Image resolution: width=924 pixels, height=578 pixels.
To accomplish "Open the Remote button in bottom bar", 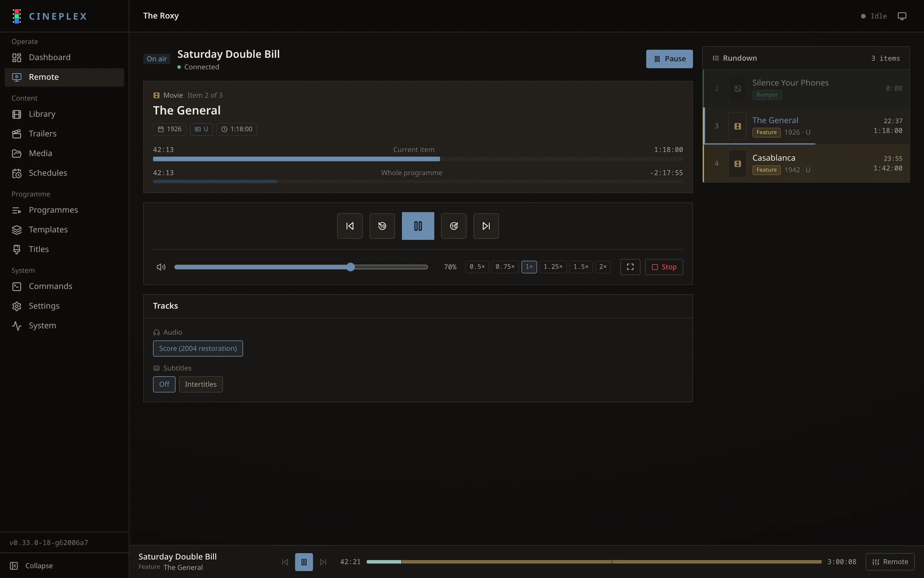I will (x=890, y=562).
